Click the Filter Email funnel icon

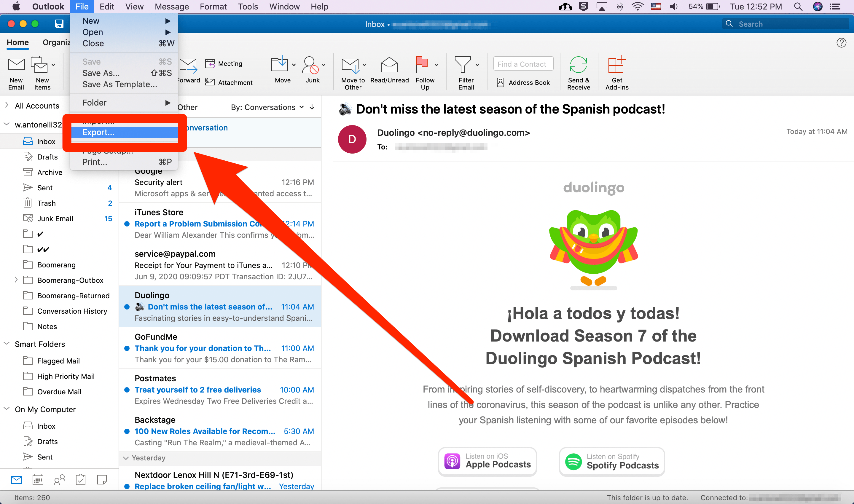[x=462, y=65]
